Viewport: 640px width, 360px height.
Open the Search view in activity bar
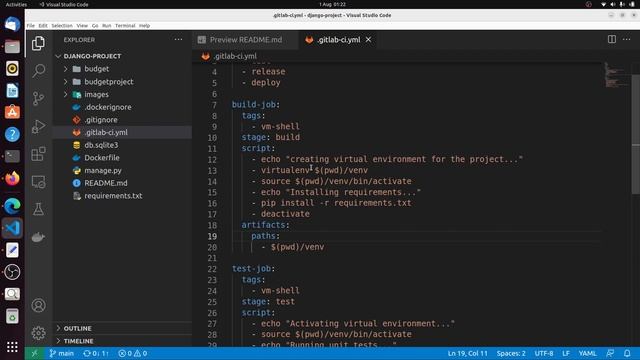[38, 71]
